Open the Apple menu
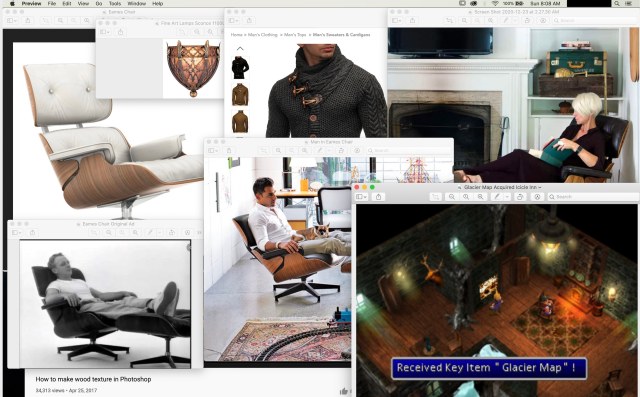 pos(12,3)
